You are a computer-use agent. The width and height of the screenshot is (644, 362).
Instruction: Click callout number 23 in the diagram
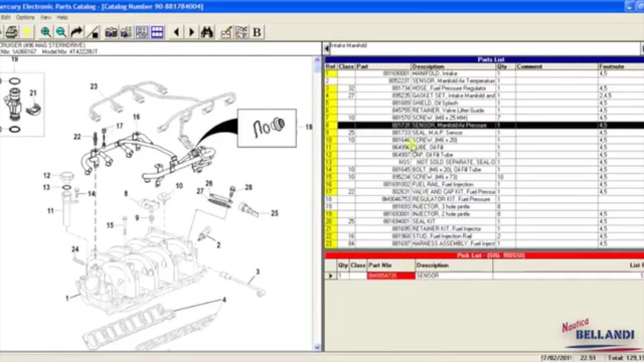click(x=94, y=86)
